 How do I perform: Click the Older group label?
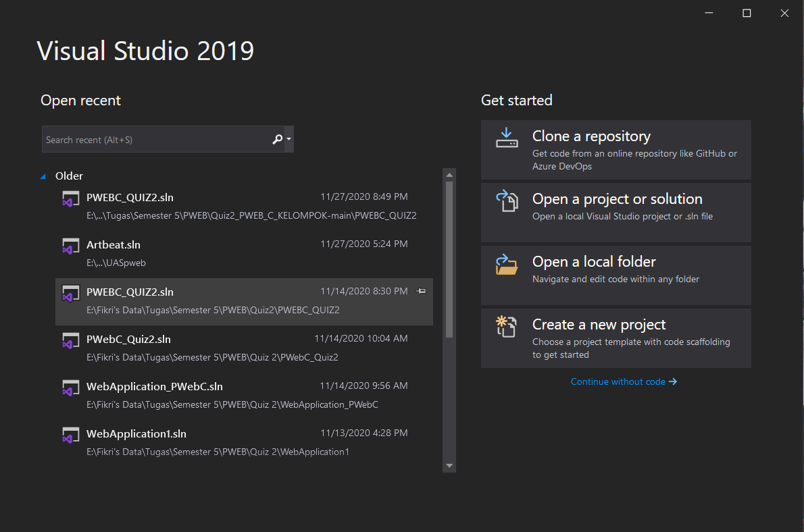tap(69, 176)
